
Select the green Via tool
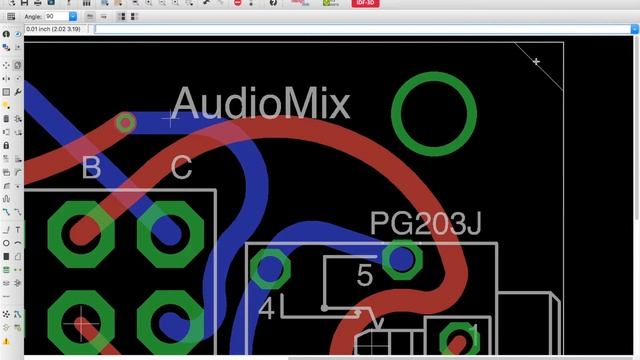6,270
